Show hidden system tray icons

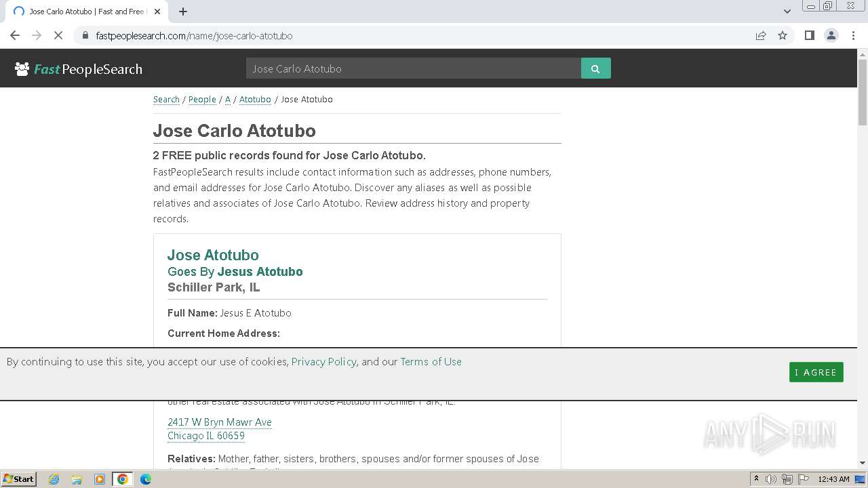click(x=756, y=479)
